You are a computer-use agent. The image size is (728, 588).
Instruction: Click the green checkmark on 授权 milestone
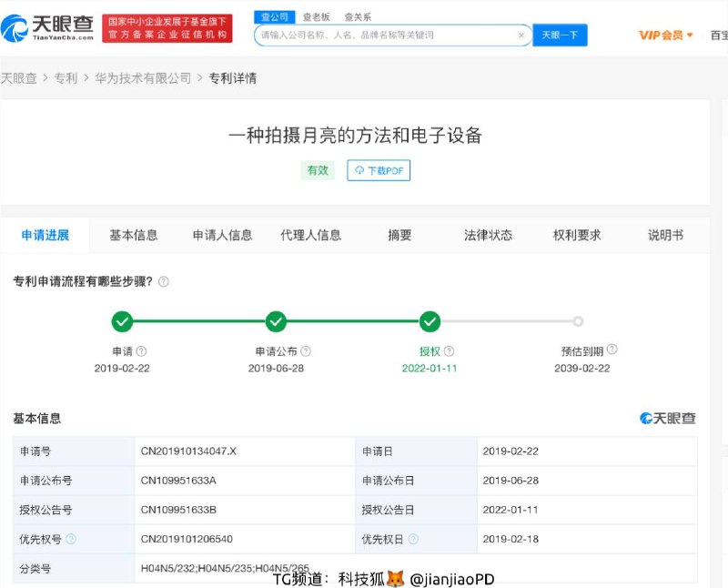click(x=429, y=321)
